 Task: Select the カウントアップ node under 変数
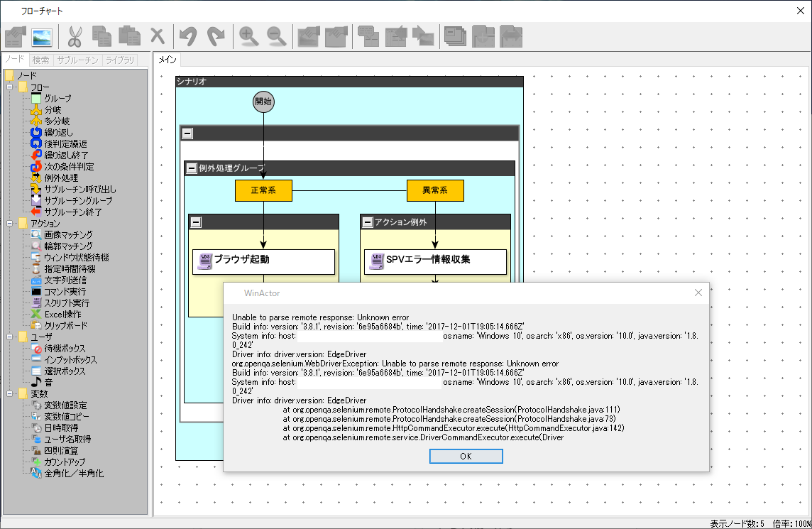60,462
